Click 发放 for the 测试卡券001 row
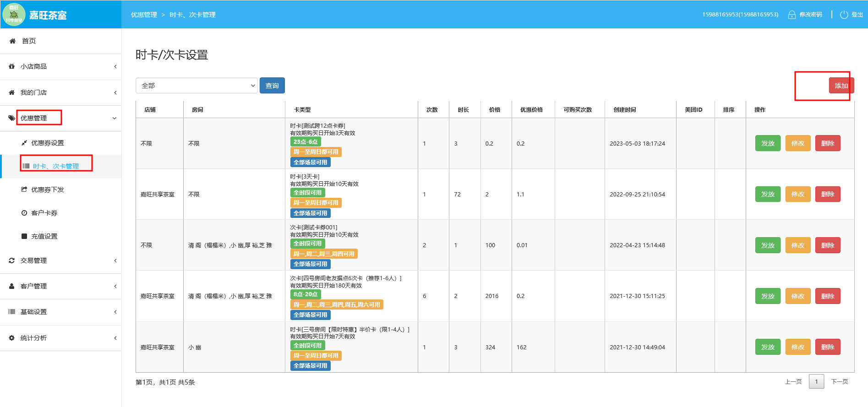The width and height of the screenshot is (868, 407). point(768,245)
